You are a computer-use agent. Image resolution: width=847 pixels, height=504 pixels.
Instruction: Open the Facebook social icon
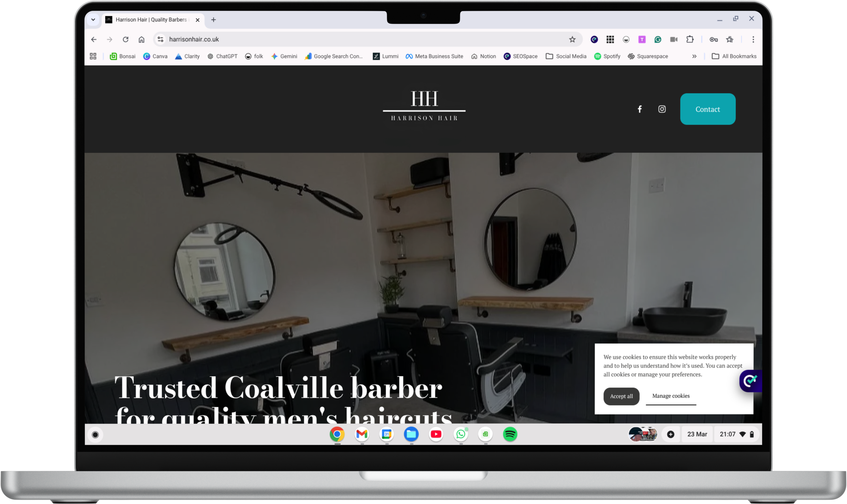point(640,109)
